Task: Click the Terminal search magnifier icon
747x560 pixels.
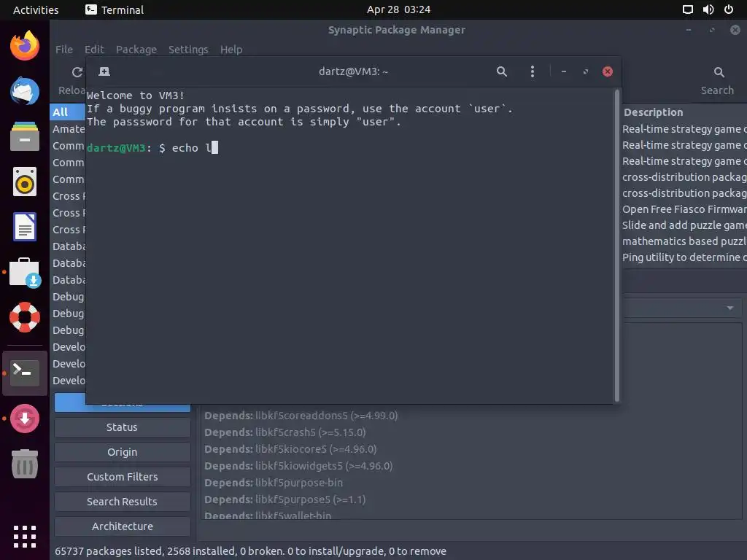Action: pyautogui.click(x=502, y=71)
